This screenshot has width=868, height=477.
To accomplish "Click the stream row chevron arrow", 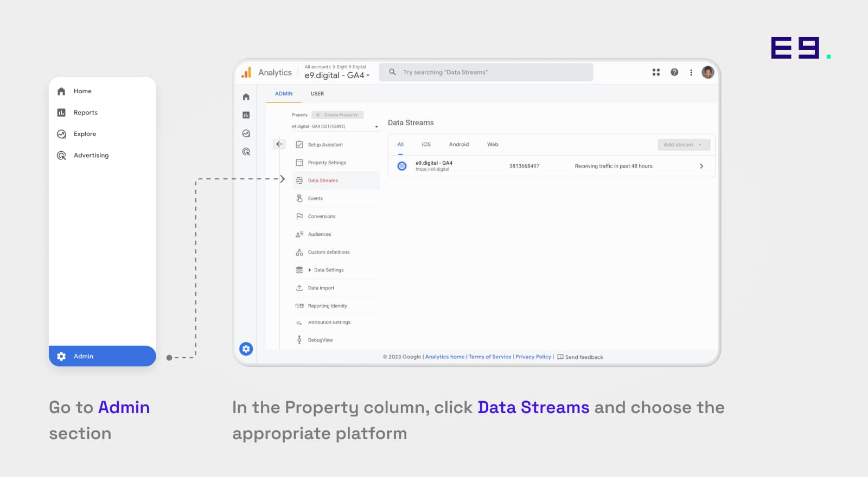I will tap(701, 166).
